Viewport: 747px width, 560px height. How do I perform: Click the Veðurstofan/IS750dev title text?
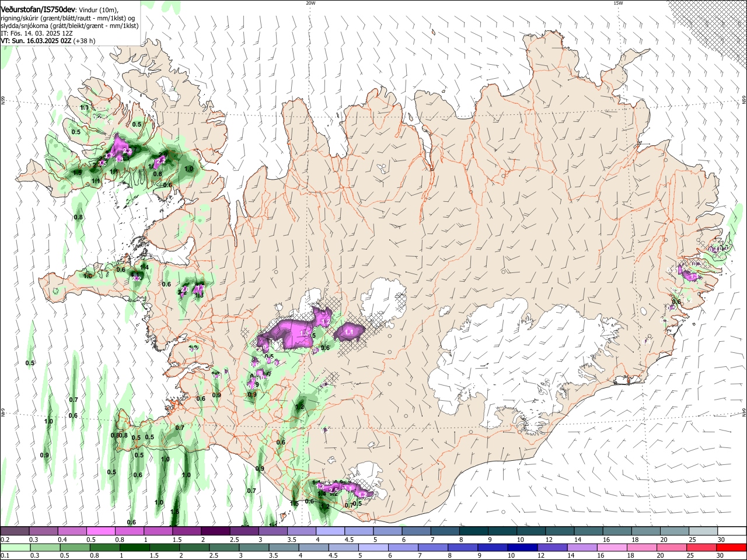(x=38, y=10)
